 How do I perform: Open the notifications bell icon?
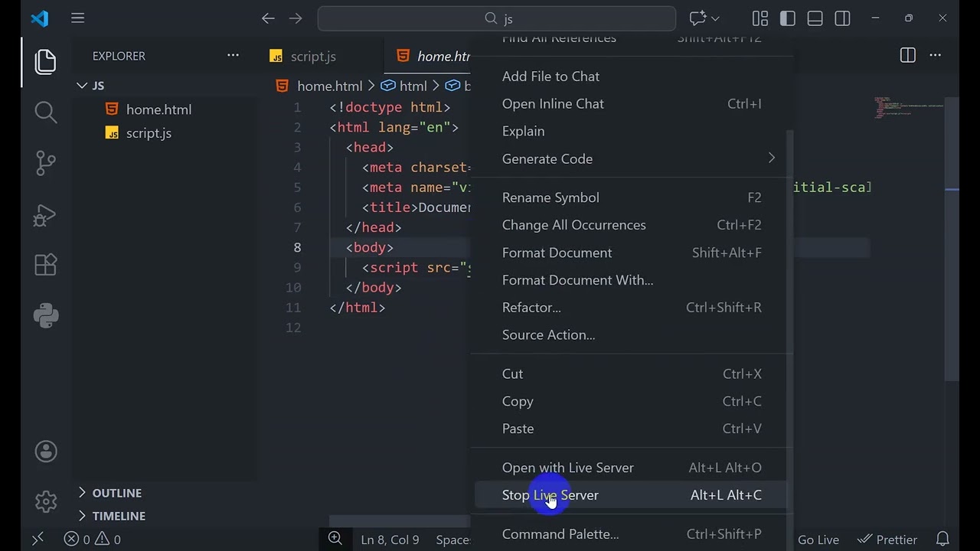943,540
